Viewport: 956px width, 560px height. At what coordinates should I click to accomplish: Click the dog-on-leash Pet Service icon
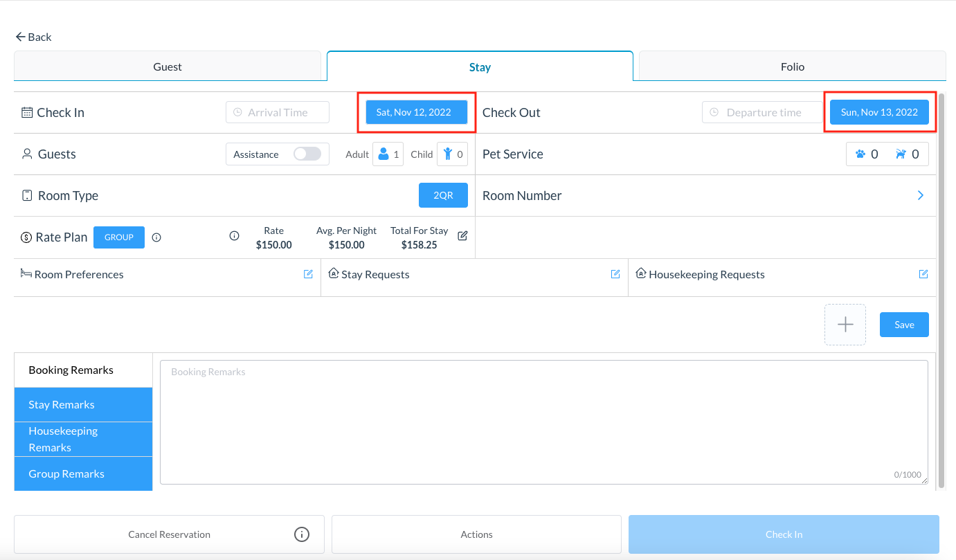[901, 154]
